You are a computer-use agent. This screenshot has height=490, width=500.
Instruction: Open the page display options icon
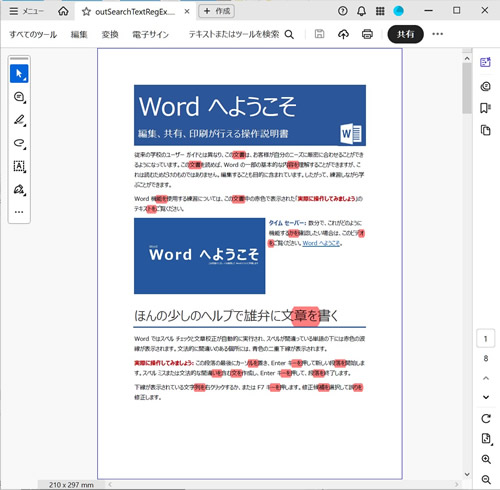pyautogui.click(x=486, y=439)
